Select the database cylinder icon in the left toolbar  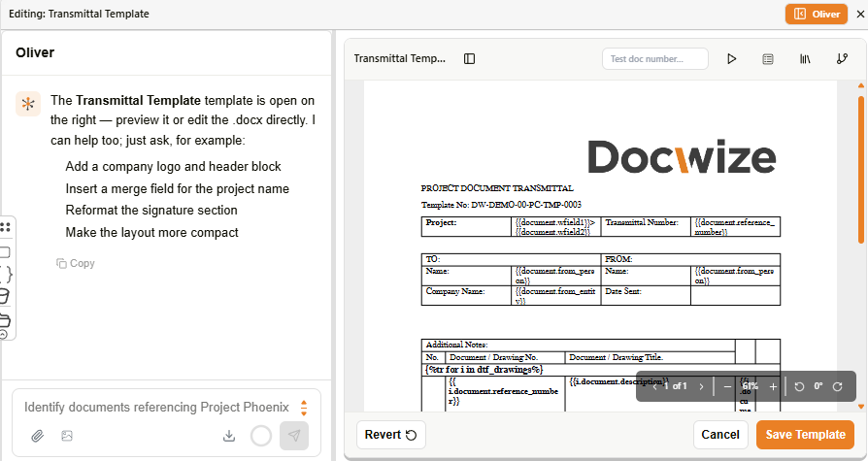(5, 296)
